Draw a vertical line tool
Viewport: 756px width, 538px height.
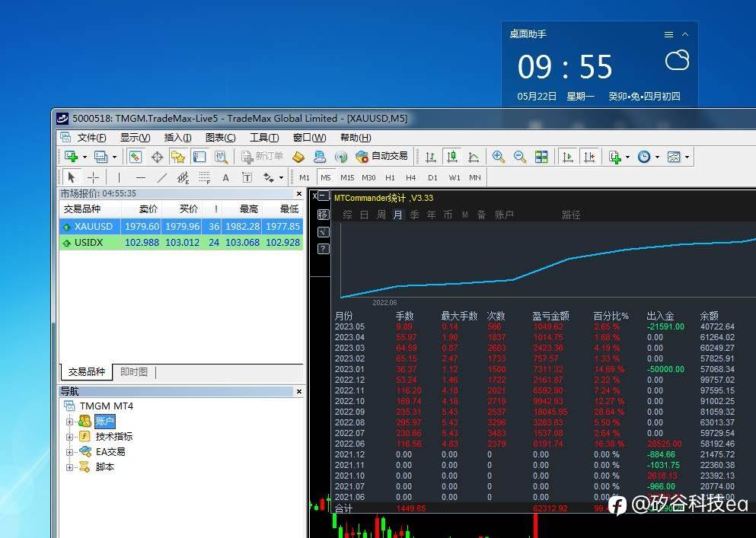119,177
